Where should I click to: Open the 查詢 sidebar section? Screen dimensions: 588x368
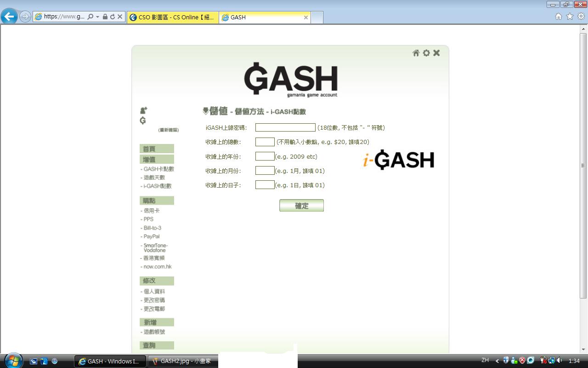pyautogui.click(x=157, y=345)
